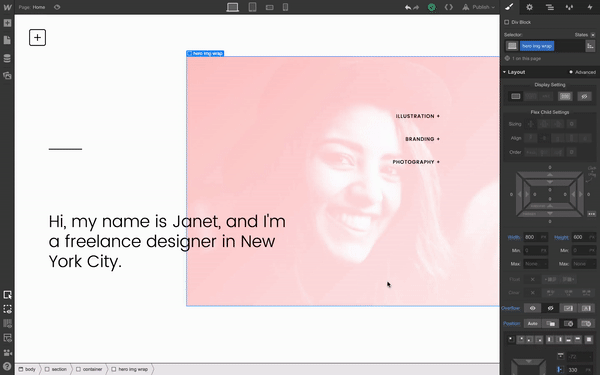Image resolution: width=600 pixels, height=375 pixels.
Task: Select hero img wrap in breadcrumb bar
Action: 129,369
